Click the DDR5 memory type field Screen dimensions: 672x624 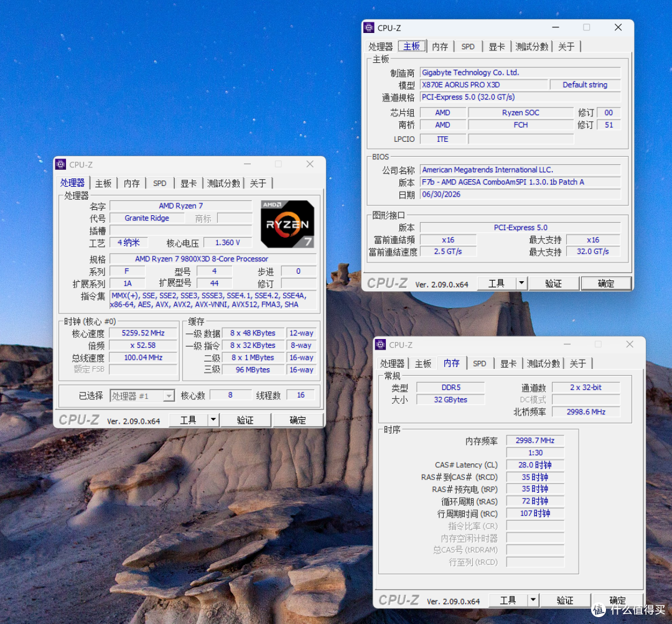pos(451,388)
